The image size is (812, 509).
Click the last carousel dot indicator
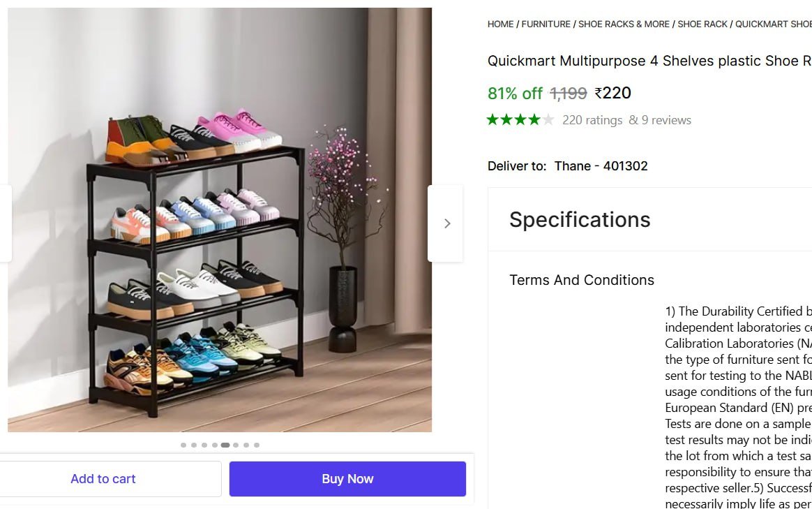pos(257,444)
